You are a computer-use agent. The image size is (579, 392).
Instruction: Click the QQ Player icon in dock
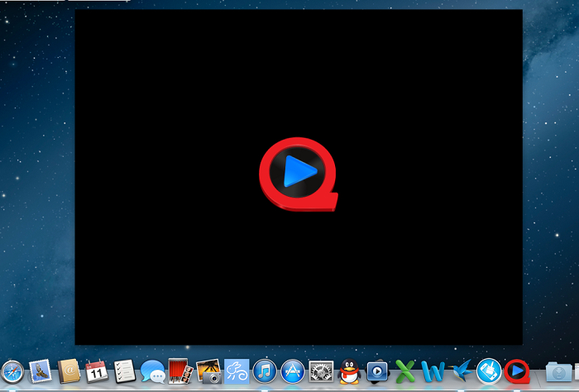click(517, 371)
